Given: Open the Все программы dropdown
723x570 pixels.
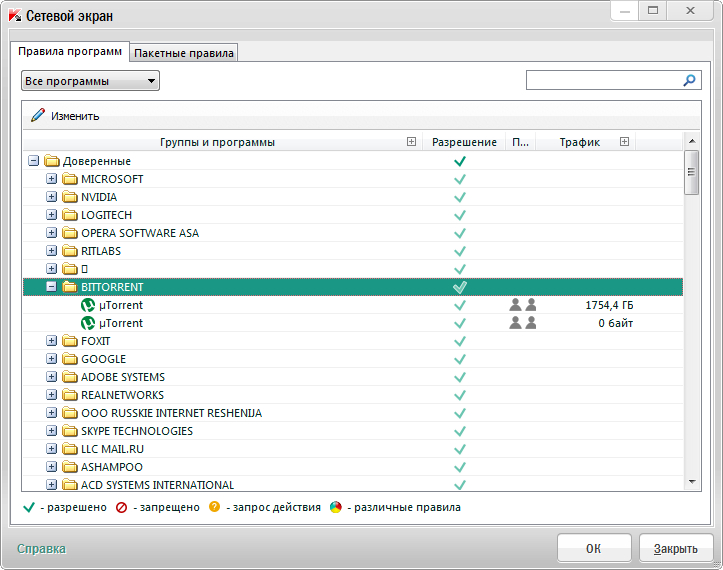Looking at the screenshot, I should 90,81.
